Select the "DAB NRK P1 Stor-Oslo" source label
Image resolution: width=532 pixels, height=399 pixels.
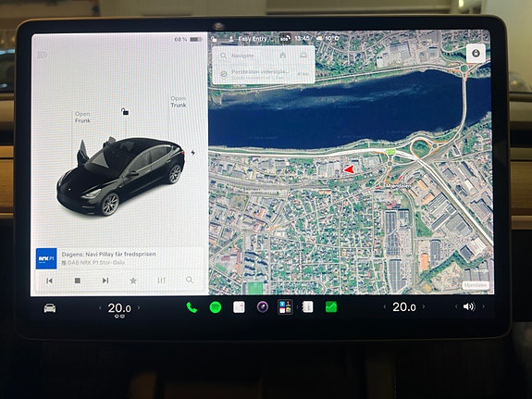(x=93, y=263)
